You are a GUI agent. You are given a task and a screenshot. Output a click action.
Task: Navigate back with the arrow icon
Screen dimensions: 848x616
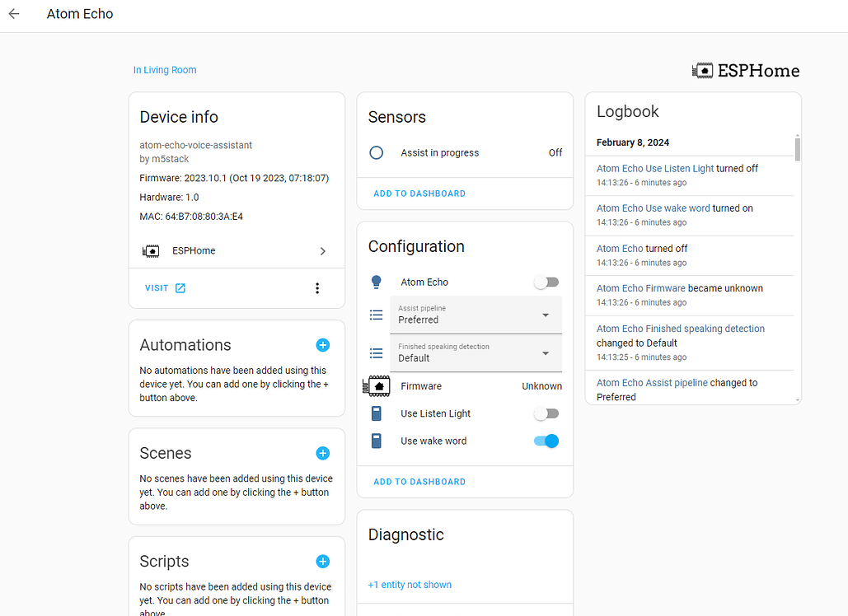click(x=13, y=14)
